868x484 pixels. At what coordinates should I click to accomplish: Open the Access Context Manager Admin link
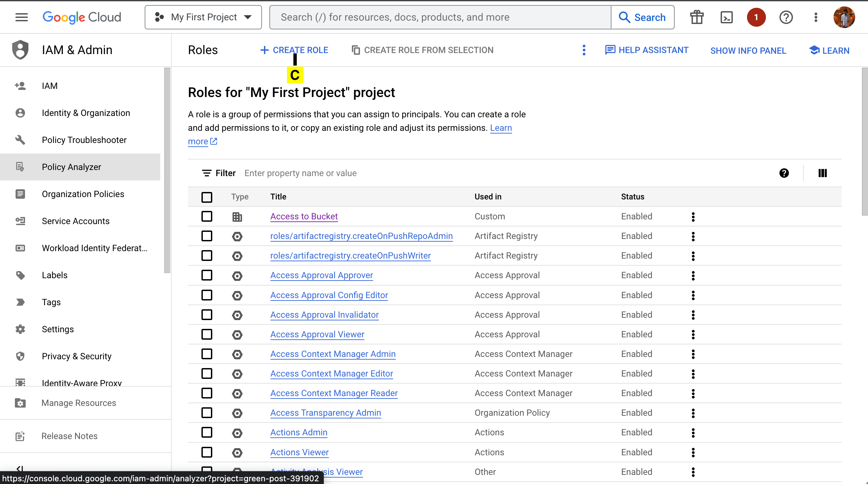click(x=333, y=354)
